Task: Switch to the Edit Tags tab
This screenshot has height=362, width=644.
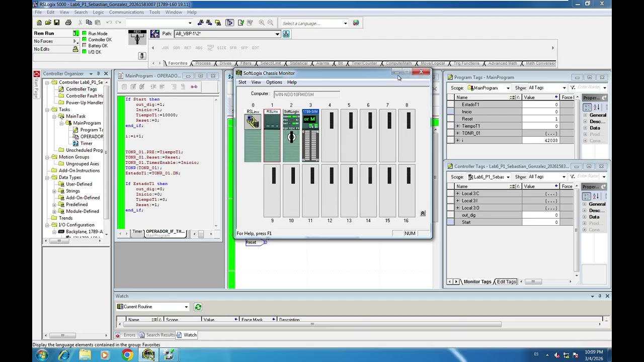Action: tap(506, 282)
